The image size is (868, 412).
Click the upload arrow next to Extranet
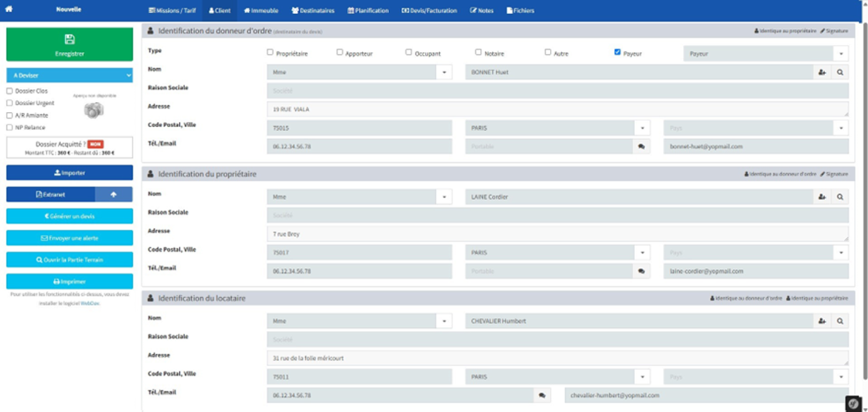113,194
